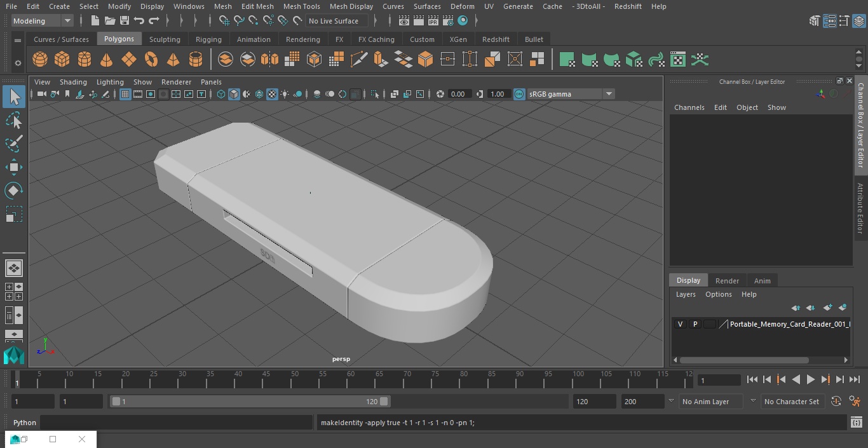This screenshot has width=868, height=448.
Task: Open the Modeling menu set dropdown
Action: [x=43, y=21]
